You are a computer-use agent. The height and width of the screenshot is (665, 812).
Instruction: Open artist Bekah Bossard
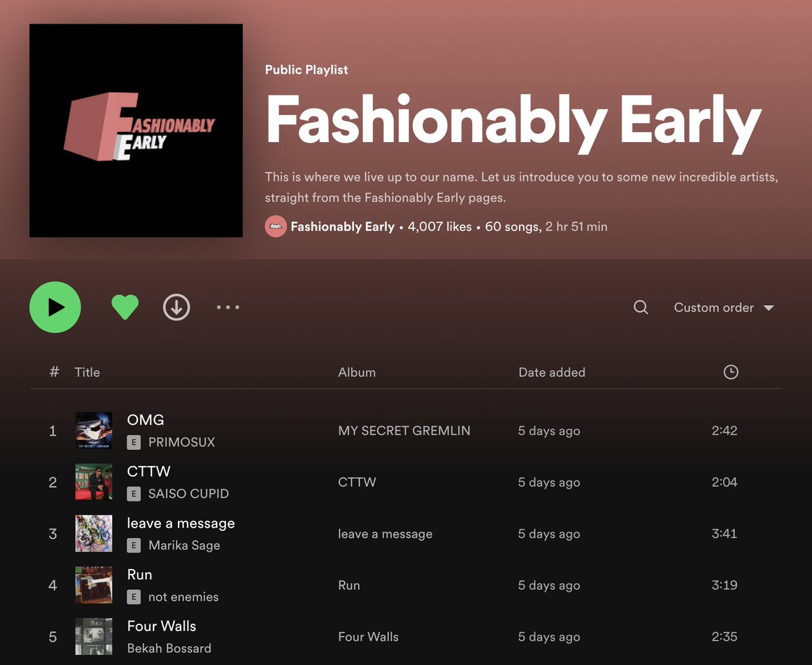[169, 648]
